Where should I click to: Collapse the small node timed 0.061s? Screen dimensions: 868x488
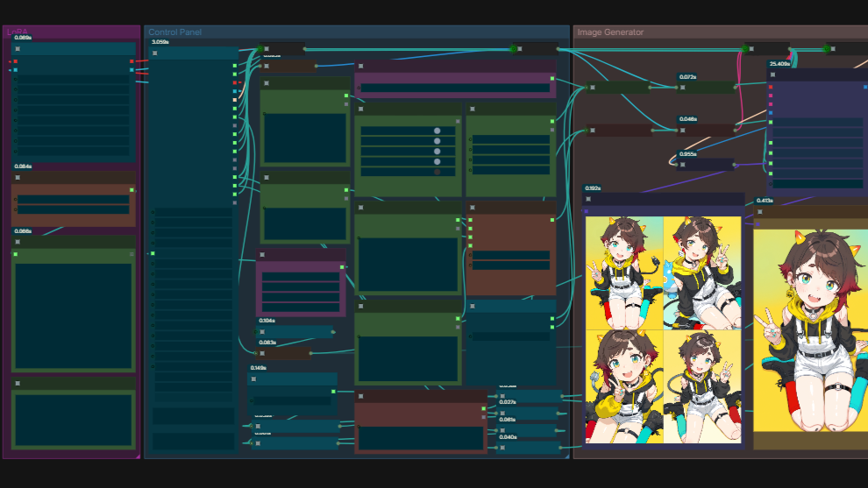(x=502, y=430)
